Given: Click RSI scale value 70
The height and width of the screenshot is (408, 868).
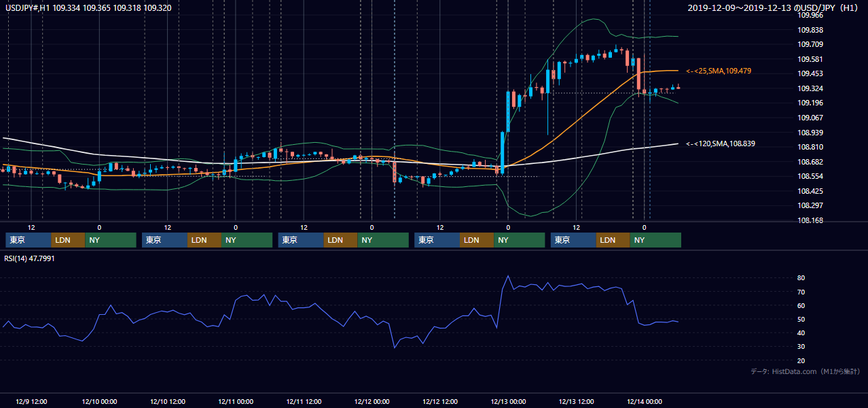Looking at the screenshot, I should click(x=801, y=292).
